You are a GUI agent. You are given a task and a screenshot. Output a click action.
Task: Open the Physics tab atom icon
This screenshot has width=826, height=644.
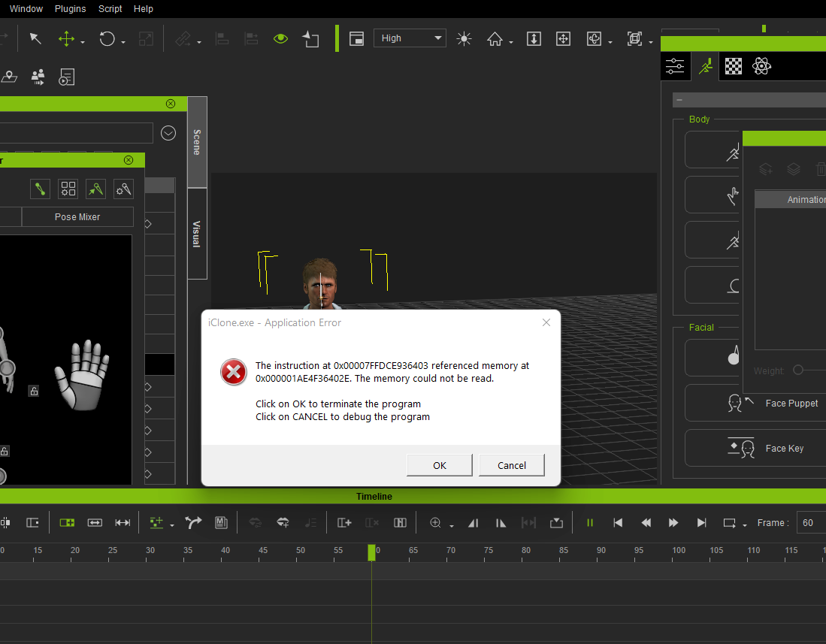[x=761, y=67]
